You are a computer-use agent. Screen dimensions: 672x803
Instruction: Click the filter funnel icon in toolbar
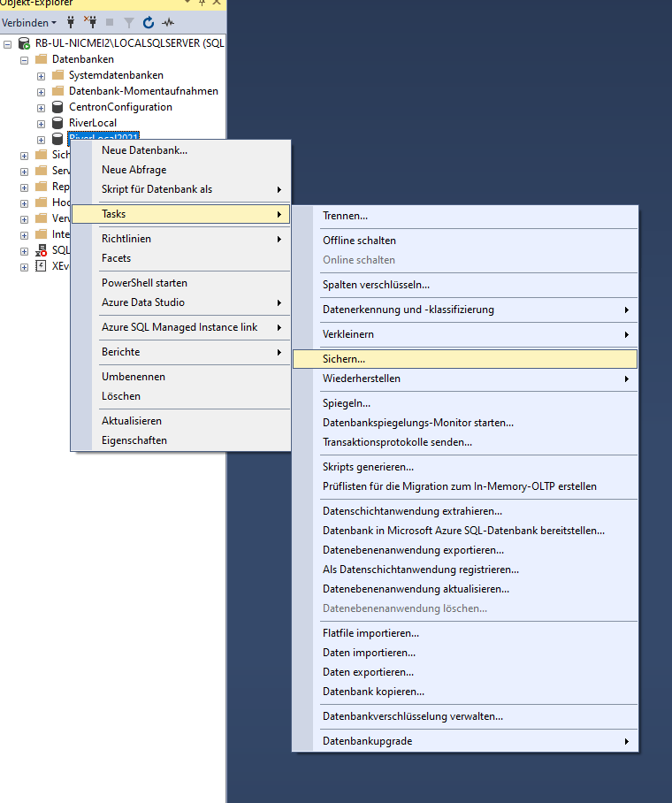point(129,22)
